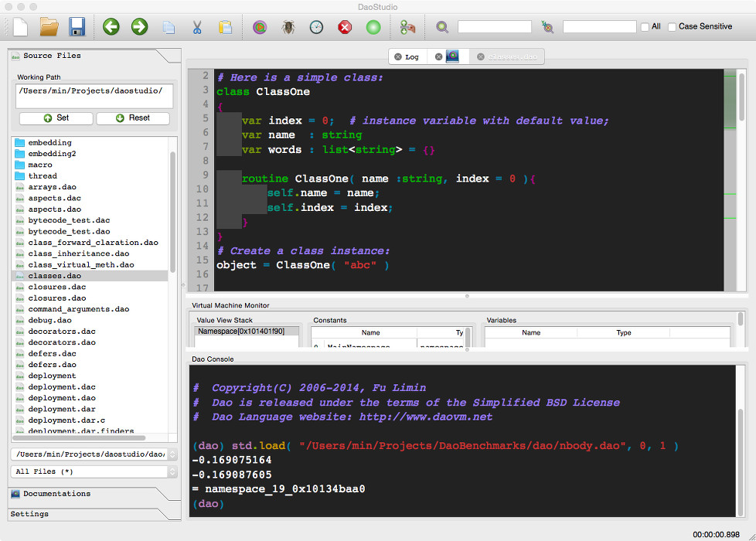Select command_arguments.dao file
The image size is (756, 541).
79,309
